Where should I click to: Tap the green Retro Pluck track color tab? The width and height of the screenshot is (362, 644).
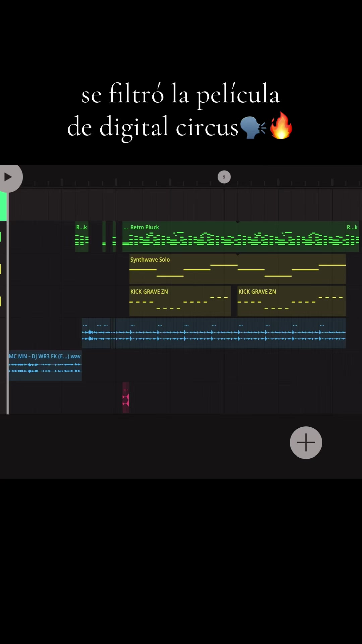pyautogui.click(x=1, y=237)
